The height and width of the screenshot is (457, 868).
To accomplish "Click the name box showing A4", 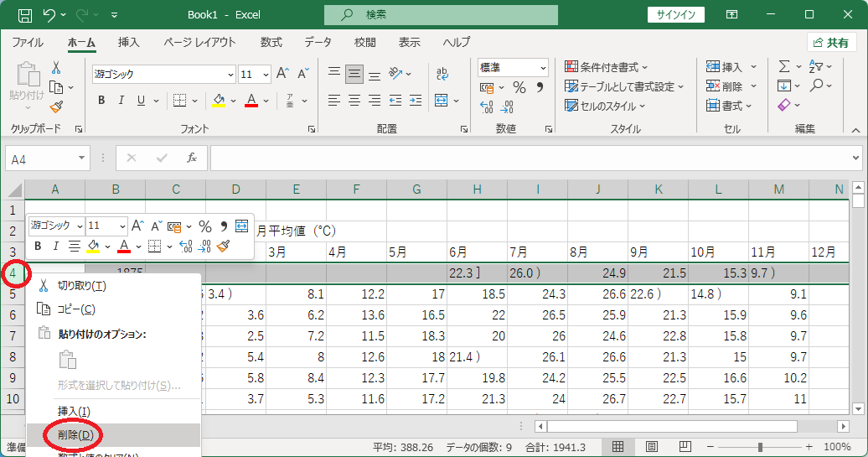I will click(x=47, y=159).
